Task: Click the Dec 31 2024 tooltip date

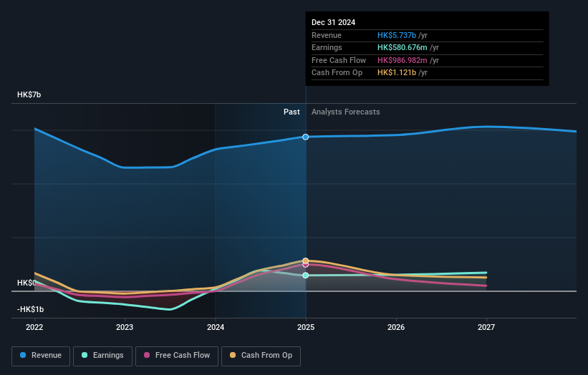Action: 333,22
